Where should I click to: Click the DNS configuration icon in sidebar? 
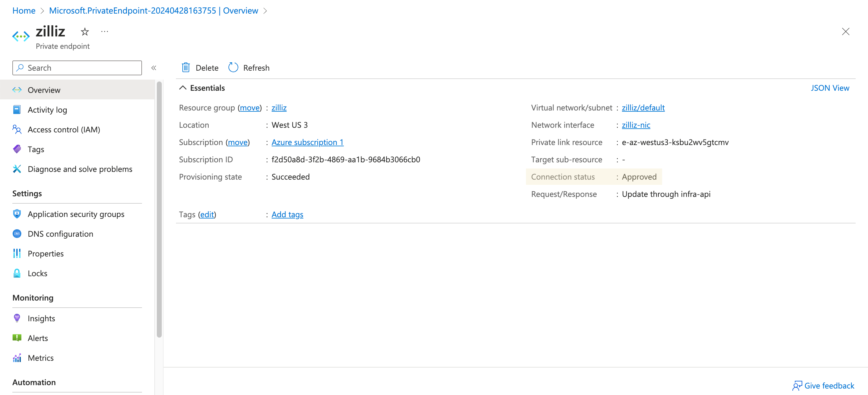tap(17, 234)
